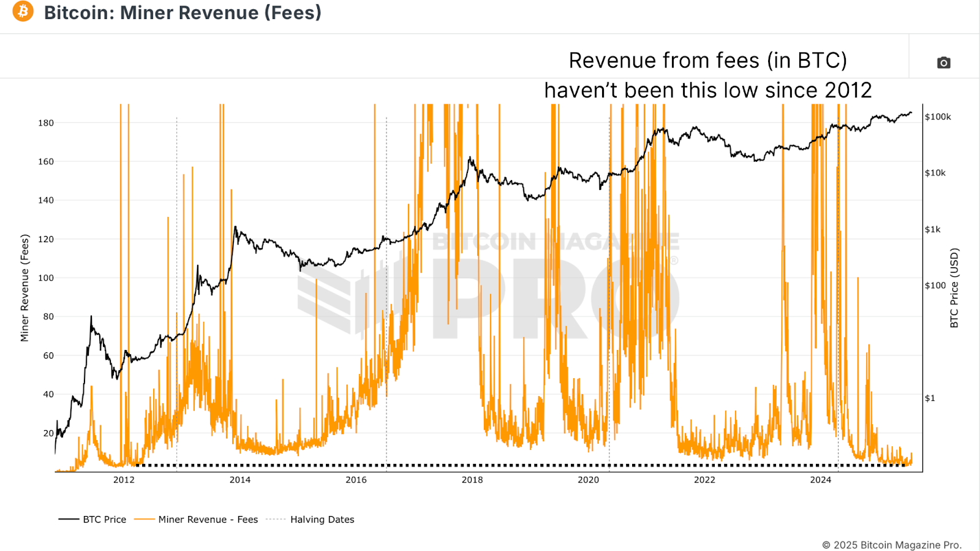Image resolution: width=980 pixels, height=551 pixels.
Task: Click the Revenue from fees annotation text
Action: 708,75
